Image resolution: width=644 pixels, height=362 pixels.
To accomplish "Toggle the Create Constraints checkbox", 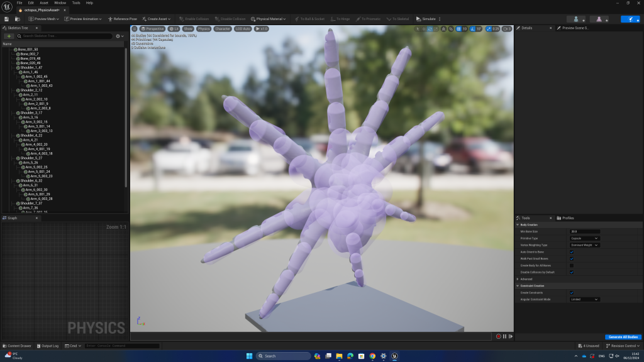I will [571, 293].
